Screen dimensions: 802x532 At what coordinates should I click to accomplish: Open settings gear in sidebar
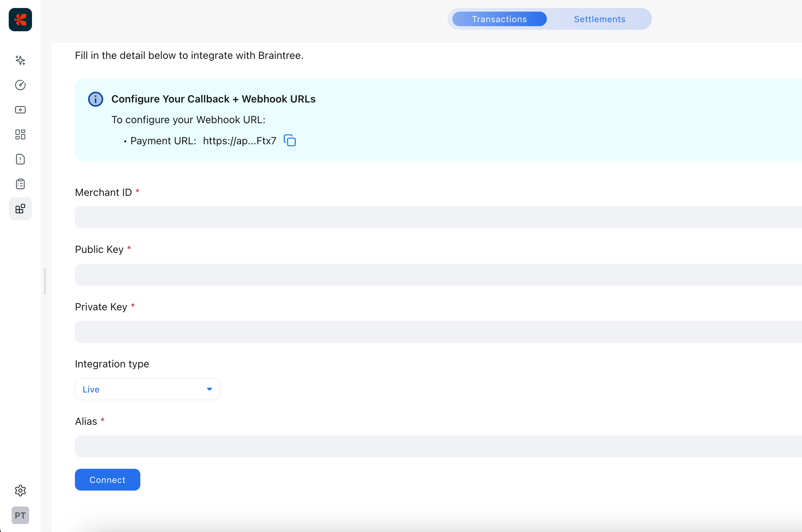coord(20,491)
